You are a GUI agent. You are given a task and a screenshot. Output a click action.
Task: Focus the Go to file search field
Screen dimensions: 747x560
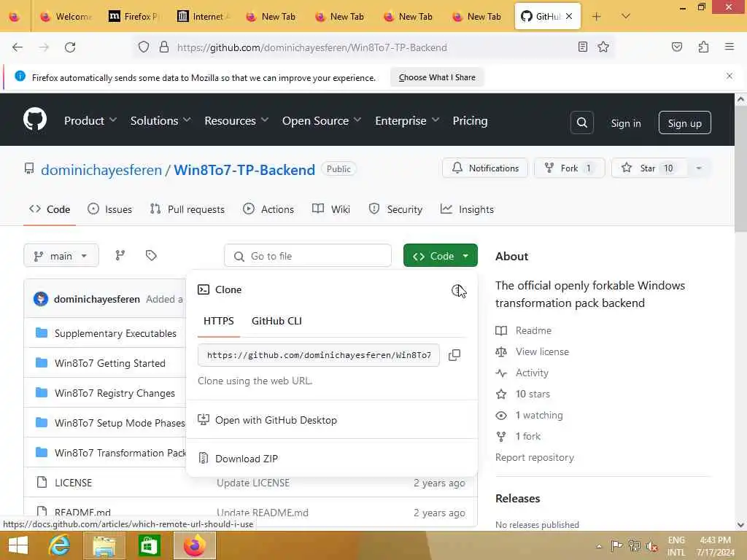coord(308,256)
